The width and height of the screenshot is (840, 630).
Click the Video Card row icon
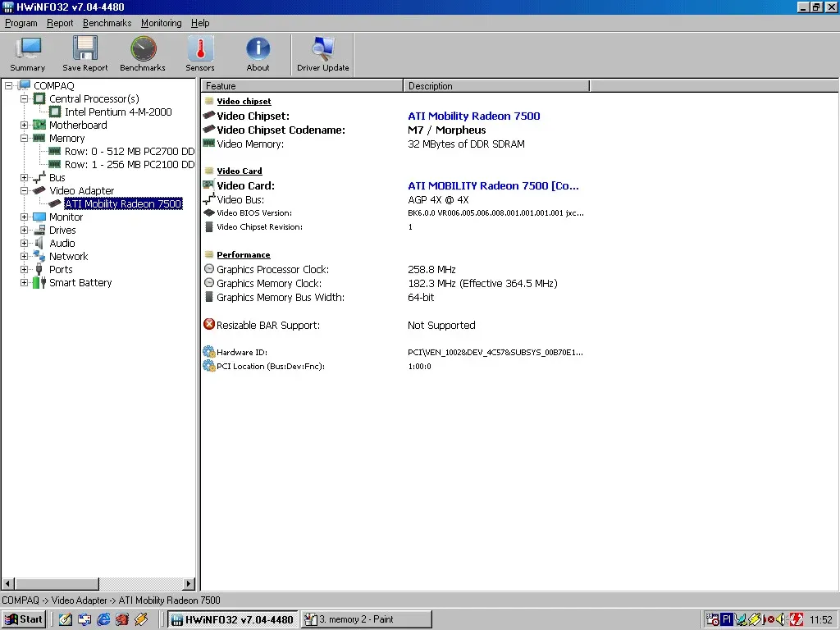coord(209,185)
